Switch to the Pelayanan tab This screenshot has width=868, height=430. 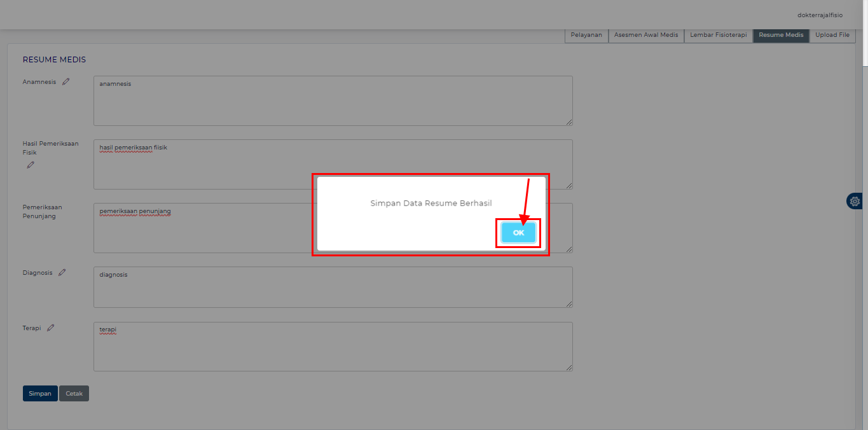(586, 35)
